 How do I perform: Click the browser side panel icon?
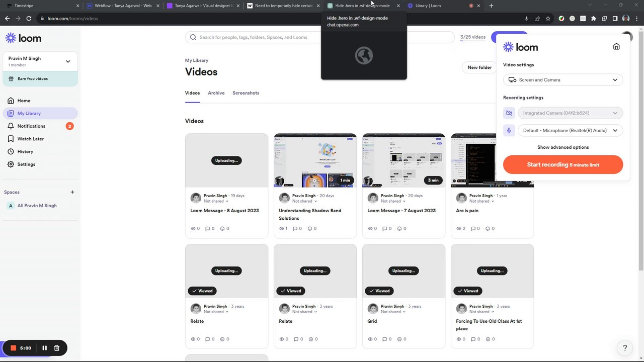coord(615,19)
